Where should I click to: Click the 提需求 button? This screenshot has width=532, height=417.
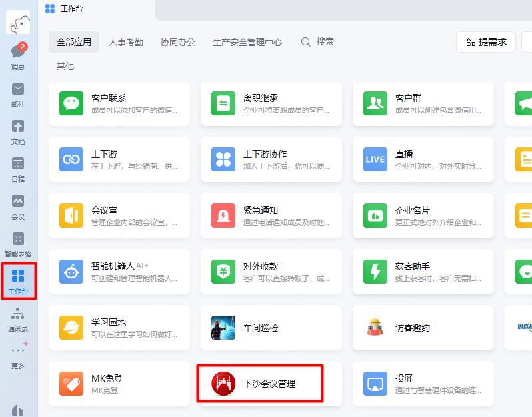(x=486, y=42)
